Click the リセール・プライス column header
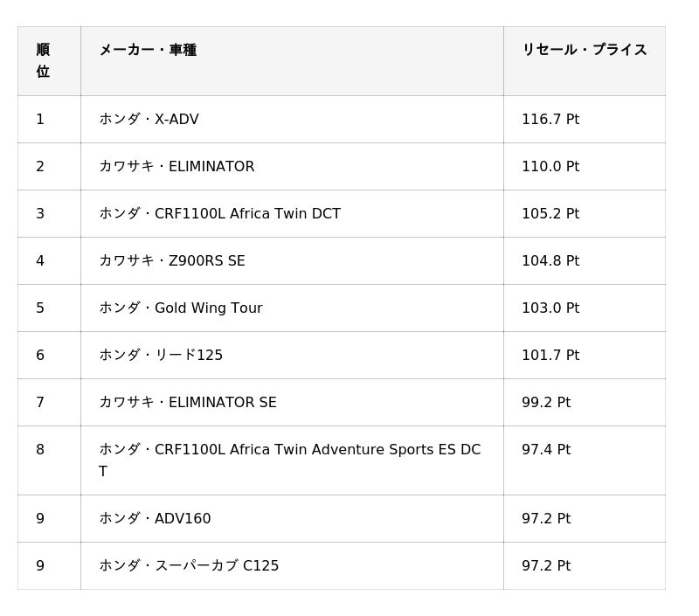This screenshot has width=699, height=616. [x=584, y=51]
